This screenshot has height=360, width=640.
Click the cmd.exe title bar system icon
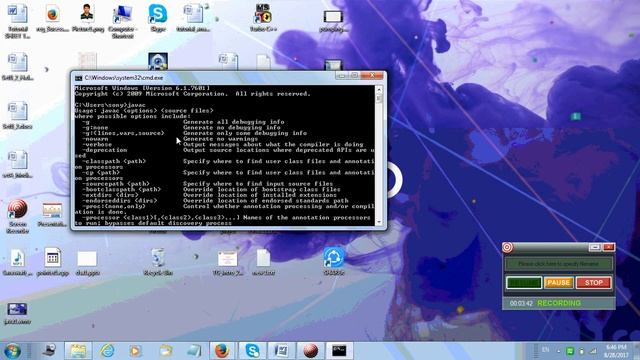coord(78,78)
